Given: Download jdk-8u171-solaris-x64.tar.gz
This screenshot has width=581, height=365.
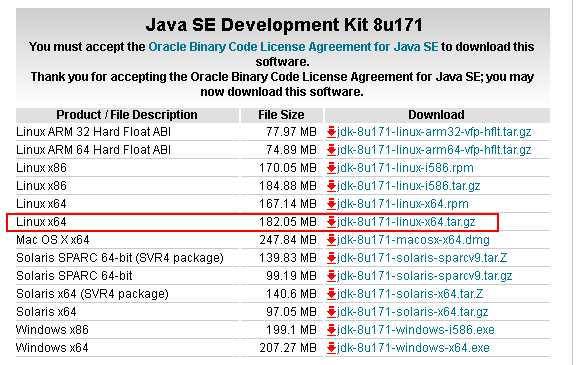Looking at the screenshot, I should tap(412, 312).
